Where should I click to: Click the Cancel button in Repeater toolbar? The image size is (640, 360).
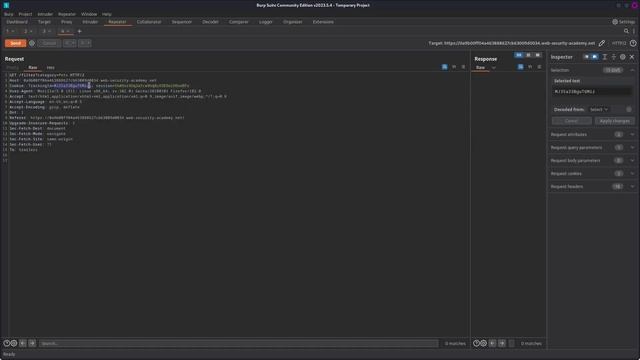point(49,43)
